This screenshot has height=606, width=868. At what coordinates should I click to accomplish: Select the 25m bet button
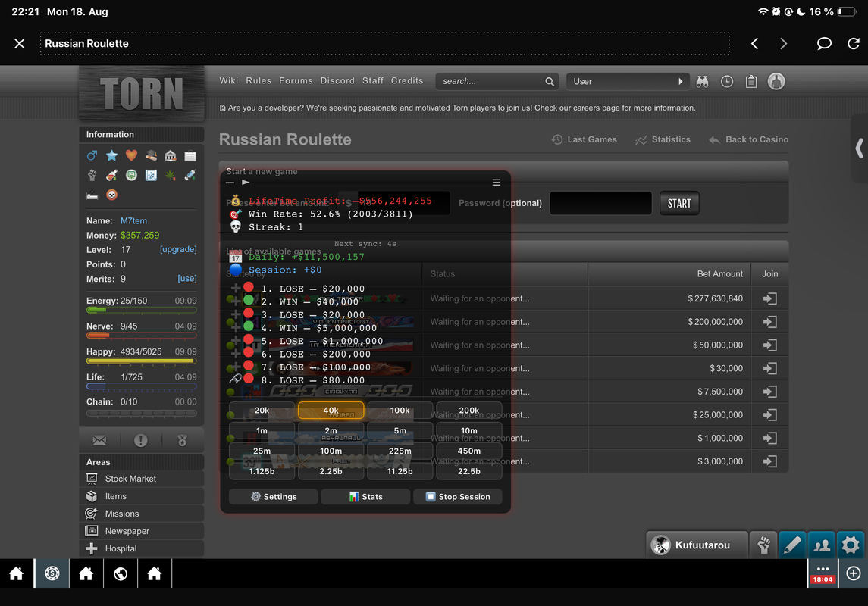click(262, 451)
